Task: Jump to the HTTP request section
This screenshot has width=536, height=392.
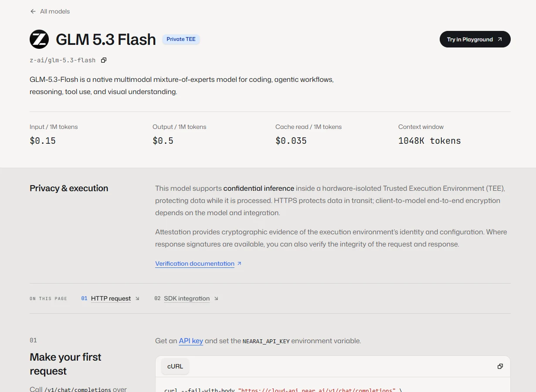Action: tap(111, 298)
